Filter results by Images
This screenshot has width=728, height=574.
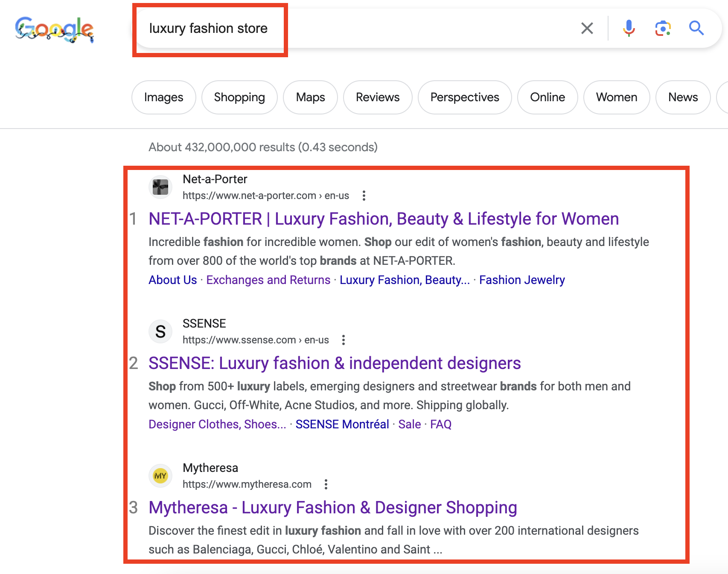coord(164,97)
